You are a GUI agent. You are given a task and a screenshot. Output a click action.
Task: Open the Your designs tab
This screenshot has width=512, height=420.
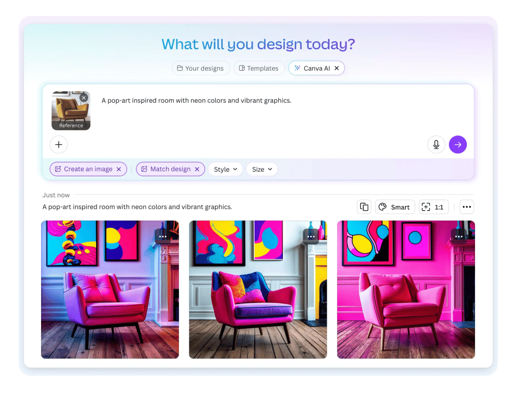[200, 68]
